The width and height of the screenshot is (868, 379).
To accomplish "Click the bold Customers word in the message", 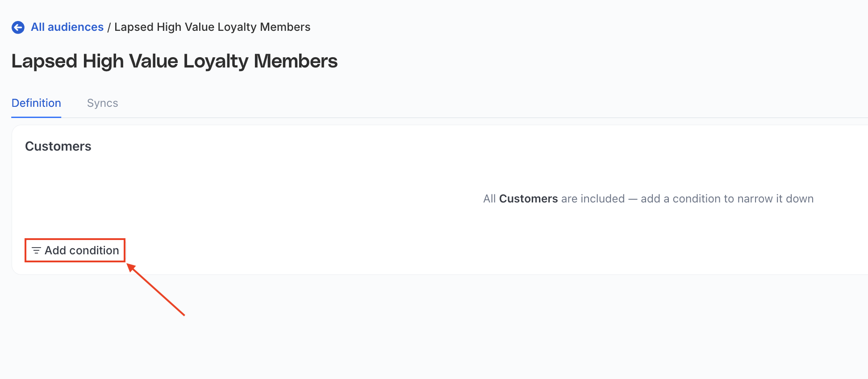I will (x=528, y=199).
